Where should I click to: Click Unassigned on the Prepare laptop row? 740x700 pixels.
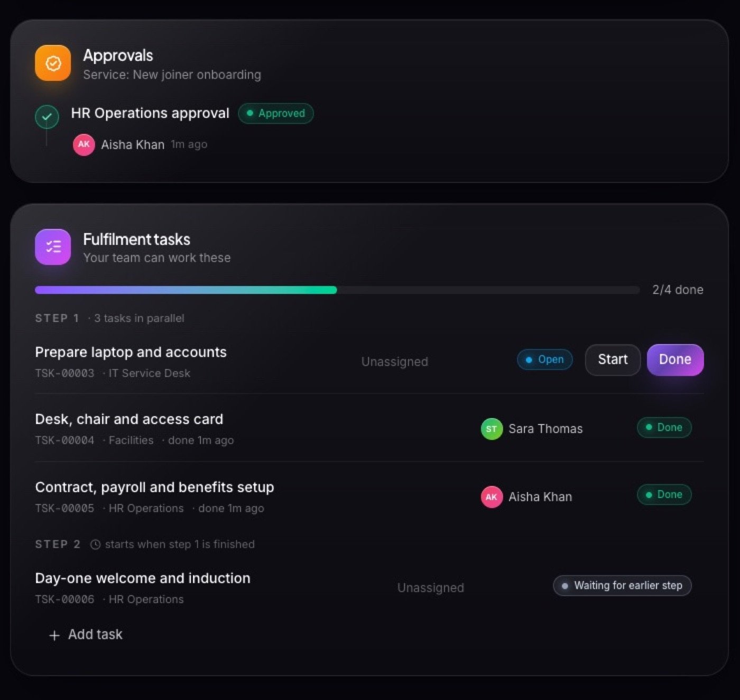tap(394, 362)
